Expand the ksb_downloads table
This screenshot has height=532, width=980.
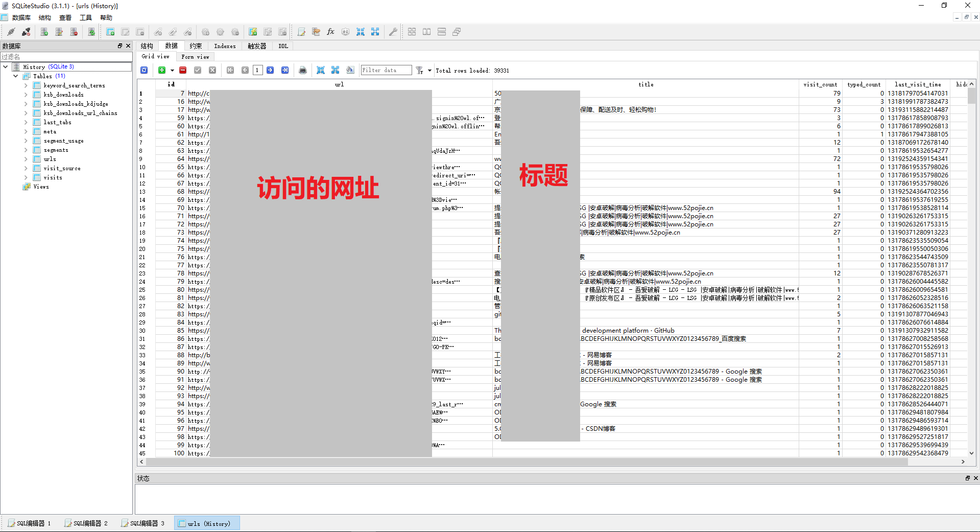[26, 95]
